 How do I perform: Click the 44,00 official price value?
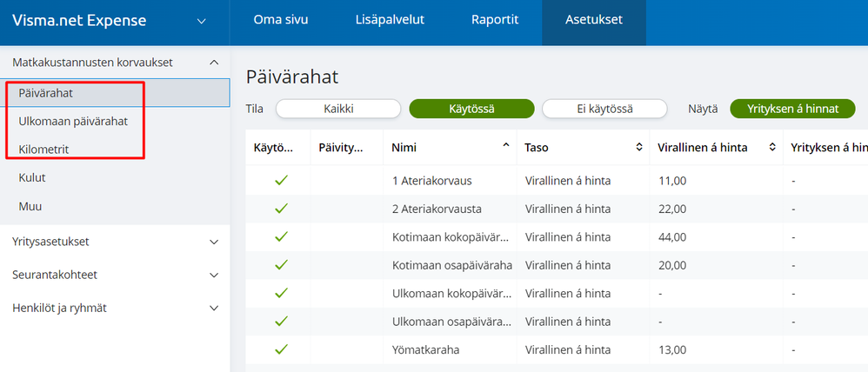672,237
